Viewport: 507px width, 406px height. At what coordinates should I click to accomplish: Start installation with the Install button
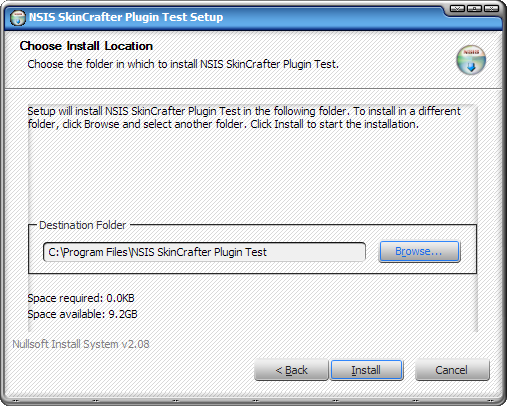[366, 370]
